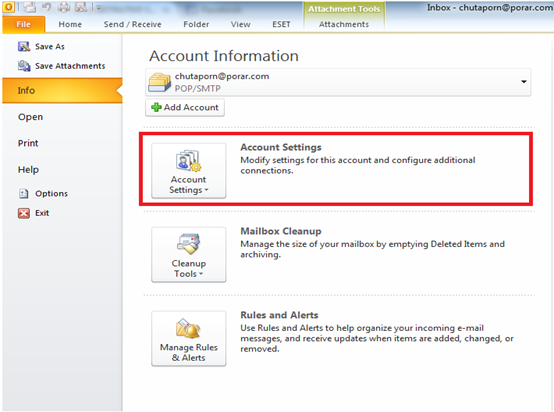
Task: Open quick access toolbar customize dropdown
Action: click(x=99, y=7)
